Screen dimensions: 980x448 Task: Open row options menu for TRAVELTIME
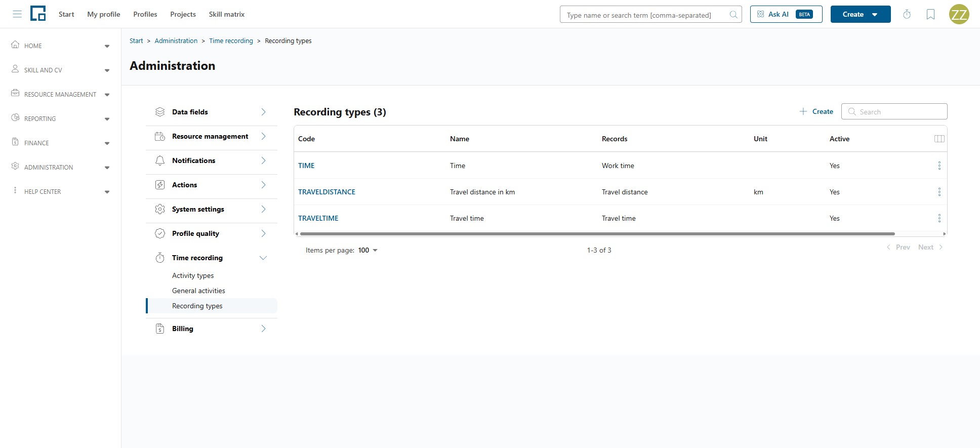click(x=940, y=218)
